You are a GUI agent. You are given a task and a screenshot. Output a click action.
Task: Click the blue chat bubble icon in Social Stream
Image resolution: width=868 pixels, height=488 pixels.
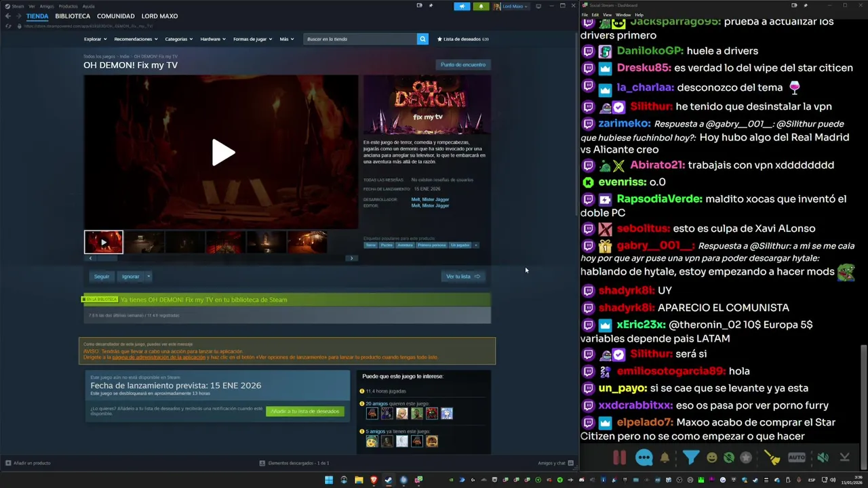coord(644,457)
